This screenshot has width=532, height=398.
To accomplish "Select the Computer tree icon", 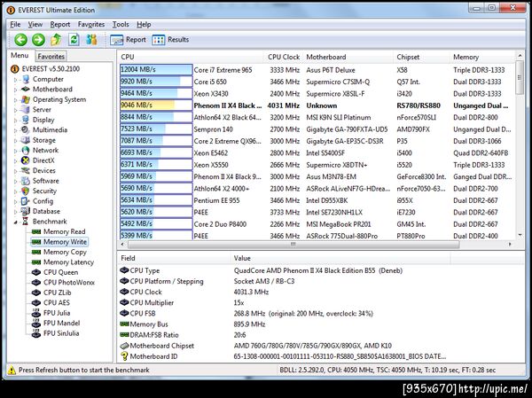I will click(x=26, y=80).
